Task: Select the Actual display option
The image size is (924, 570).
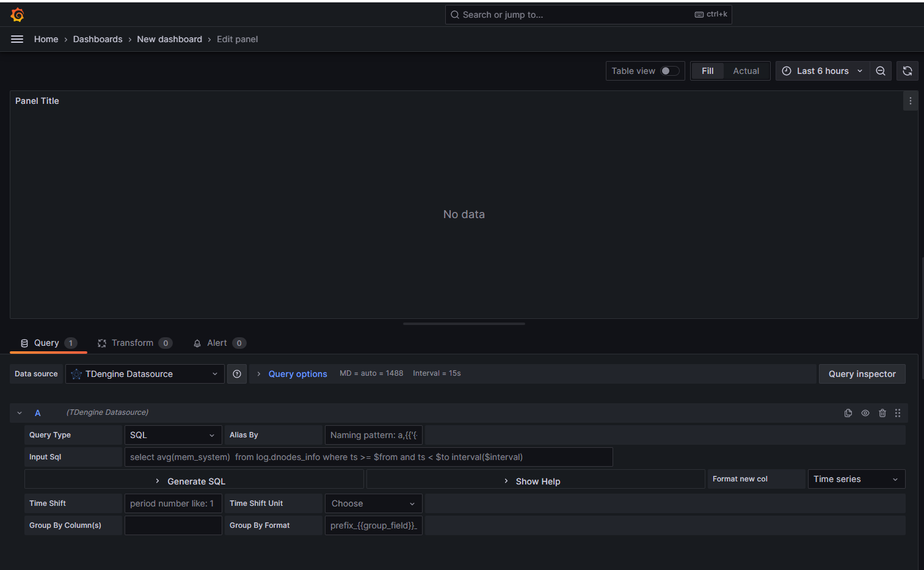Action: [x=746, y=71]
